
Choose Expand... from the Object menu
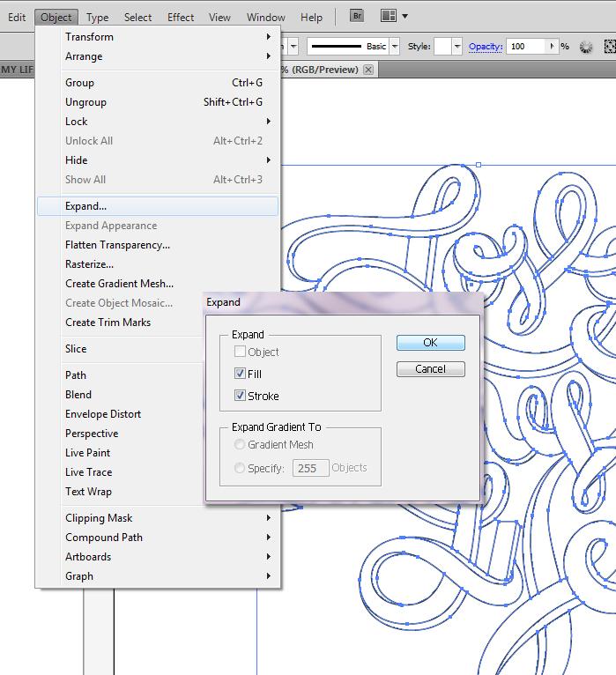click(x=85, y=206)
